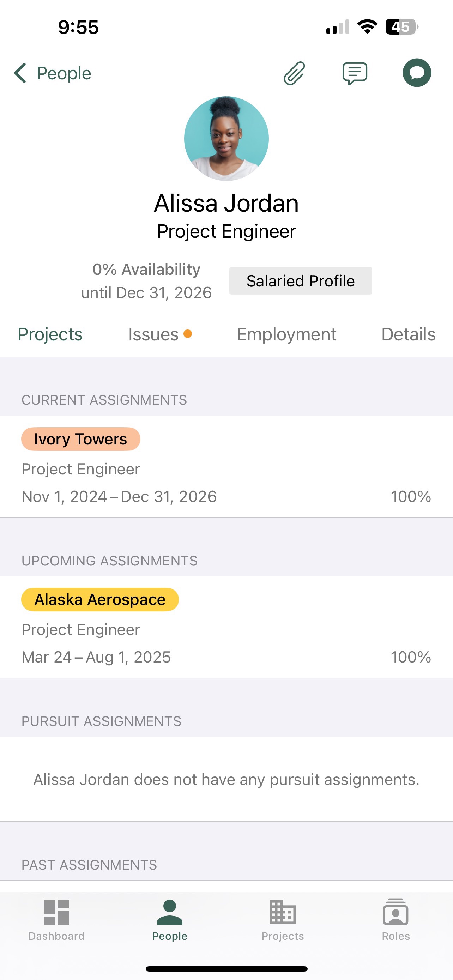Open the Nov 1, 2024 assignment row
This screenshot has width=453, height=980.
coord(226,466)
